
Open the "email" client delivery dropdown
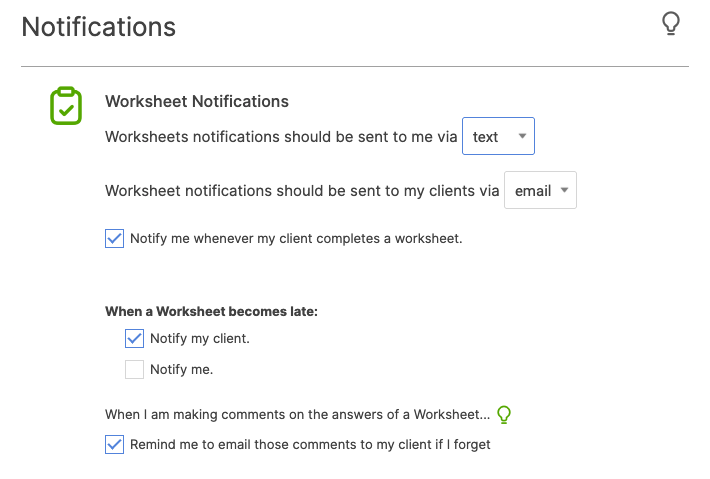tap(540, 191)
